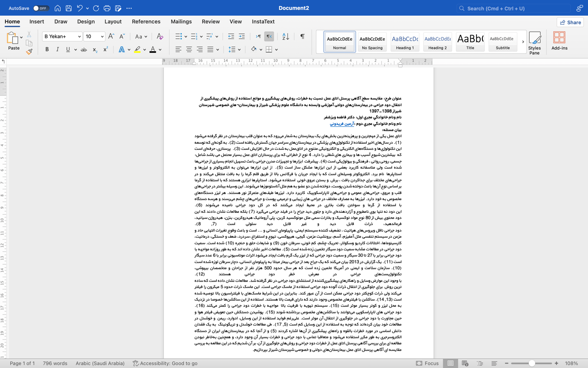588x368 pixels.
Task: Open the font name dropdown
Action: [79, 37]
